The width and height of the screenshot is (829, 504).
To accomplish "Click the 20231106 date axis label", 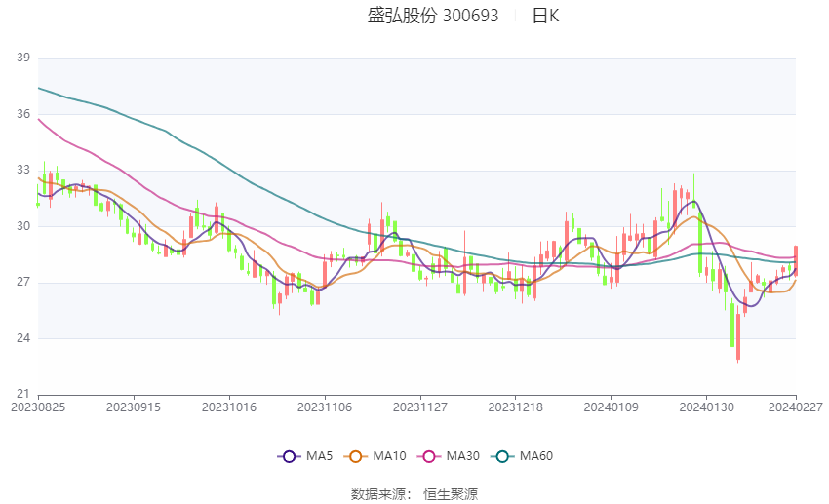I will pyautogui.click(x=325, y=407).
